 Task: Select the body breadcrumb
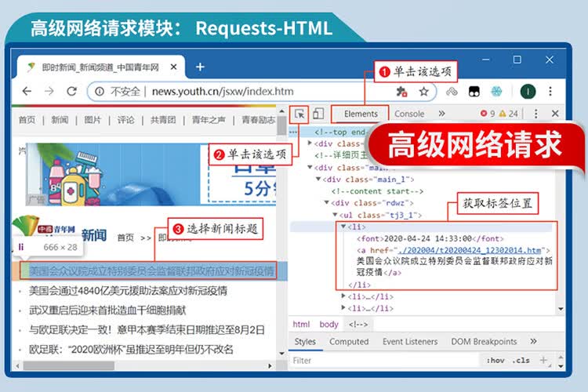(328, 324)
